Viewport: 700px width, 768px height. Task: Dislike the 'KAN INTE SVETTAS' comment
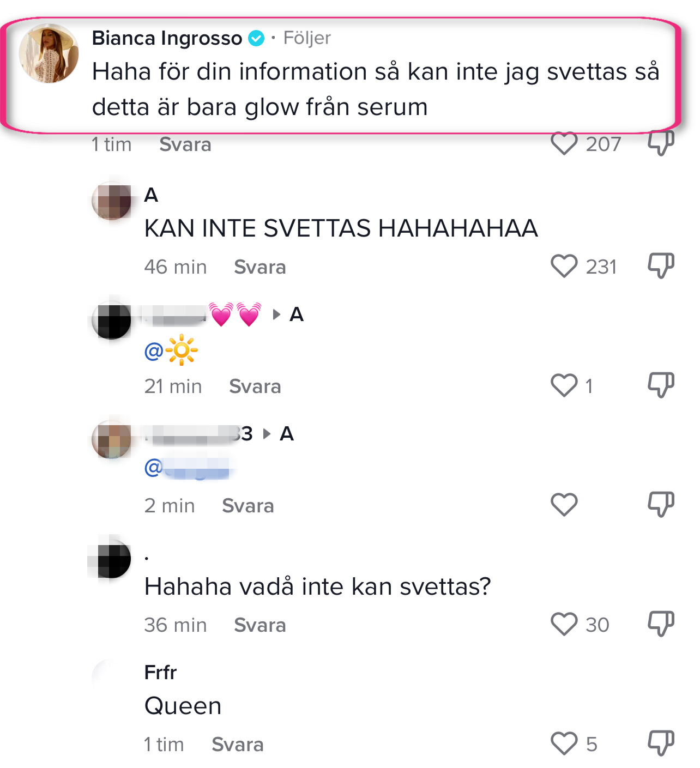point(661,266)
